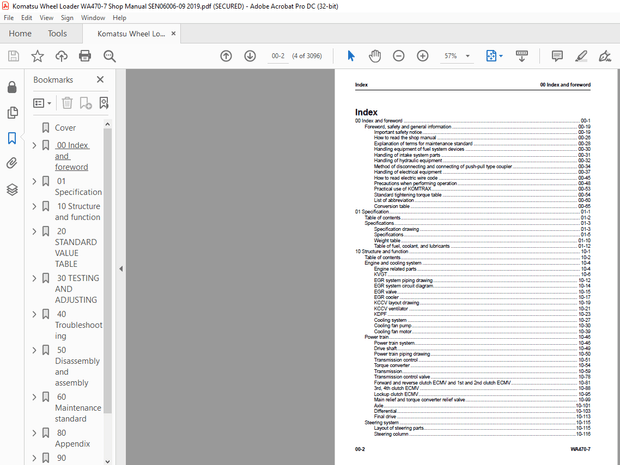Screen dimensions: 620x465
Task: Click the bookmarks scroll down arrow
Action: [107, 461]
